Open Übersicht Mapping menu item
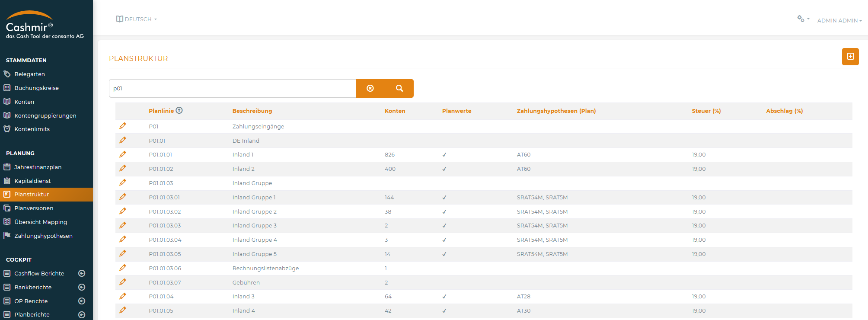Viewport: 868px width, 320px height. pyautogui.click(x=41, y=222)
